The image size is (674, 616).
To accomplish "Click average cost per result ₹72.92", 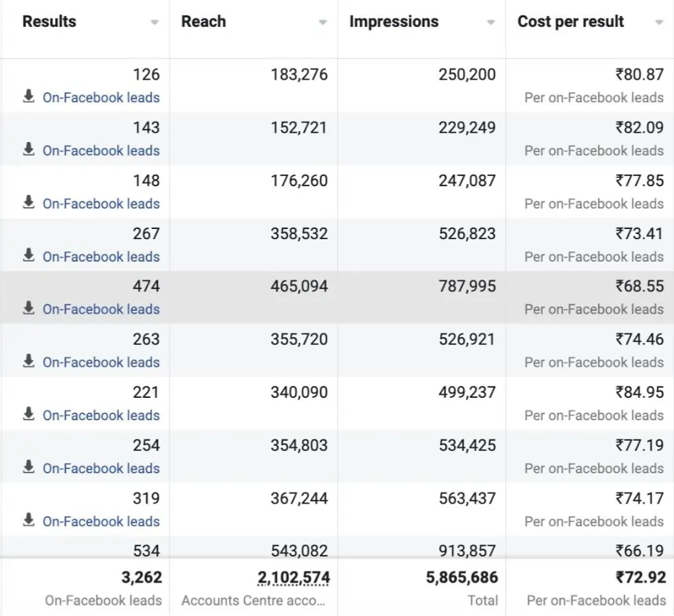I will (641, 578).
